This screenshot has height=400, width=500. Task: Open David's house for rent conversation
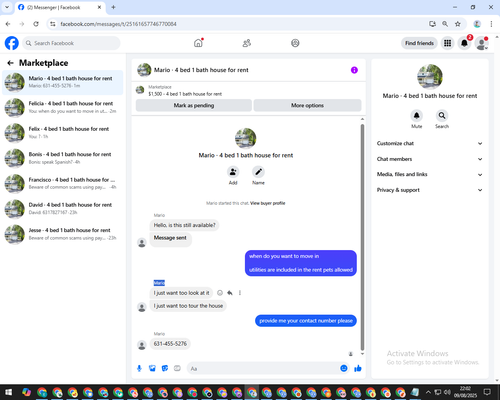(x=63, y=209)
